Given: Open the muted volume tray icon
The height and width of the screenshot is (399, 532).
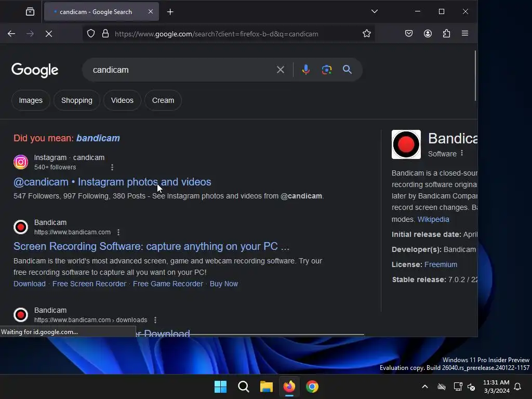Looking at the screenshot, I should coord(471,387).
